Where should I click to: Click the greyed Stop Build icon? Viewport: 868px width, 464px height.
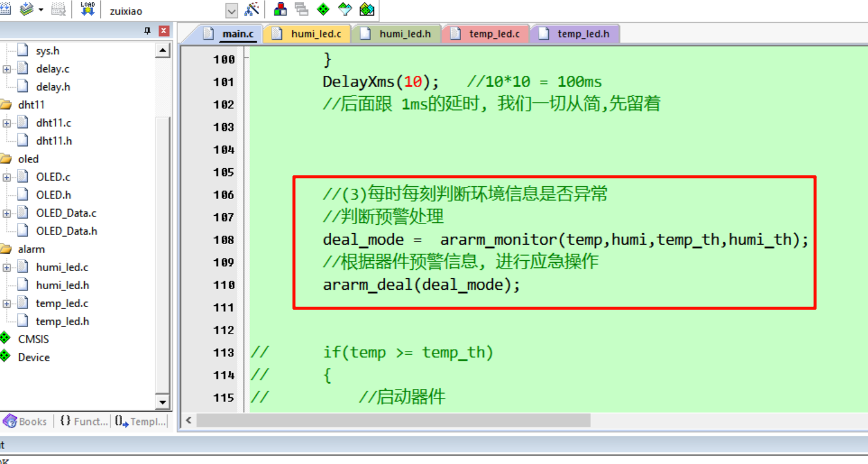58,9
